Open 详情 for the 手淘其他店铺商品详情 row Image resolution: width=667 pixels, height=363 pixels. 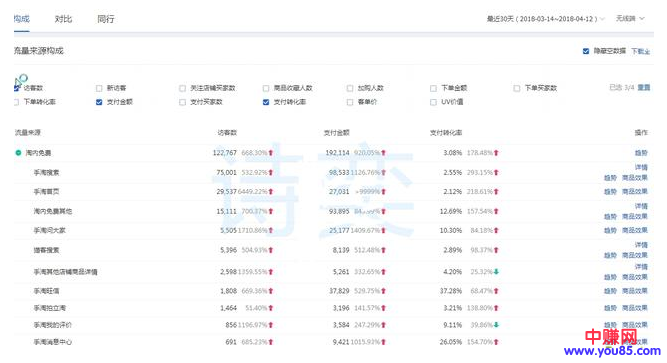(641, 266)
